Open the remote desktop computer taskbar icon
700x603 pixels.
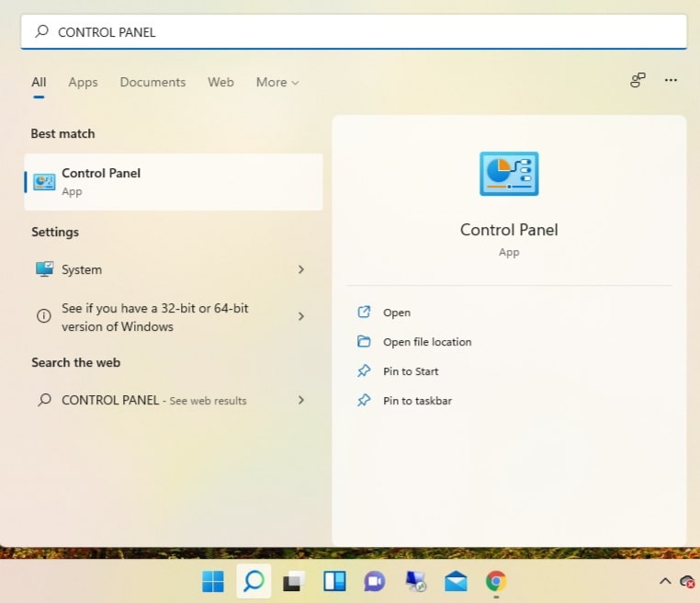pos(415,582)
